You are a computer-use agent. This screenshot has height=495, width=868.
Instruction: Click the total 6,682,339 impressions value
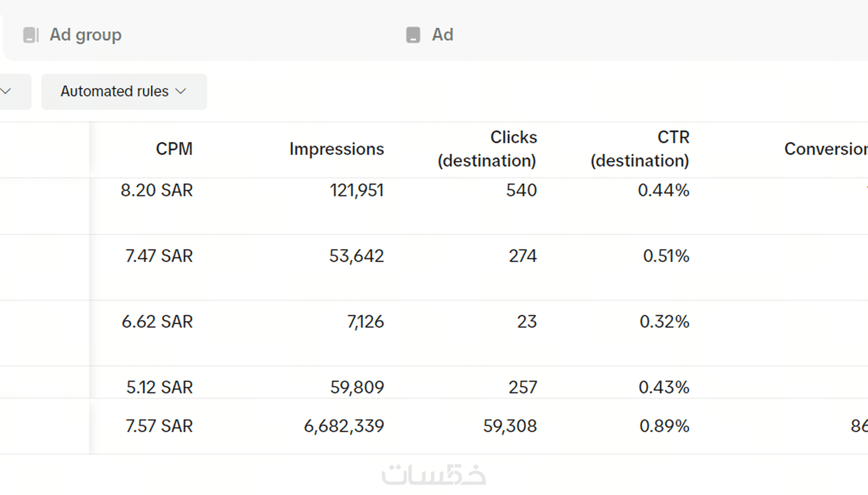click(344, 426)
